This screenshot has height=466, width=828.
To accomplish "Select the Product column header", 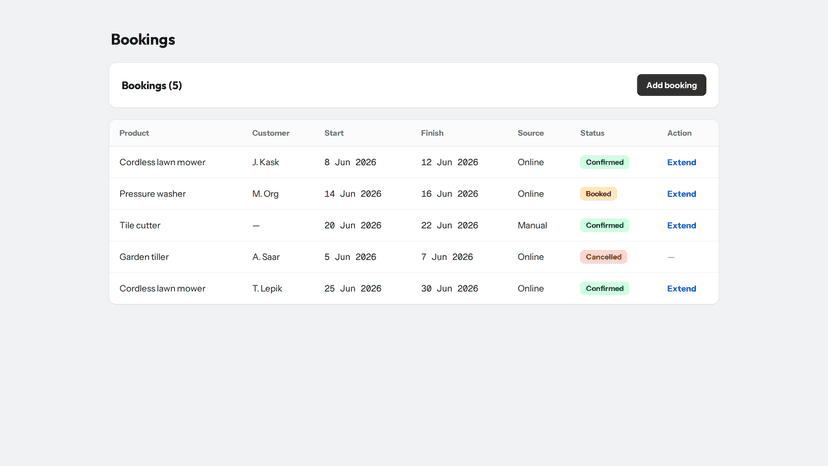I will (x=134, y=133).
